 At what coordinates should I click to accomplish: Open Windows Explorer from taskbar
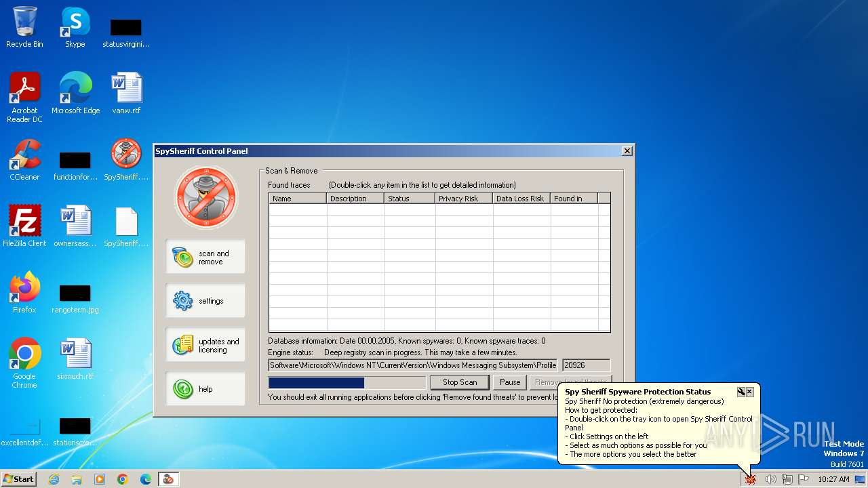[x=77, y=479]
